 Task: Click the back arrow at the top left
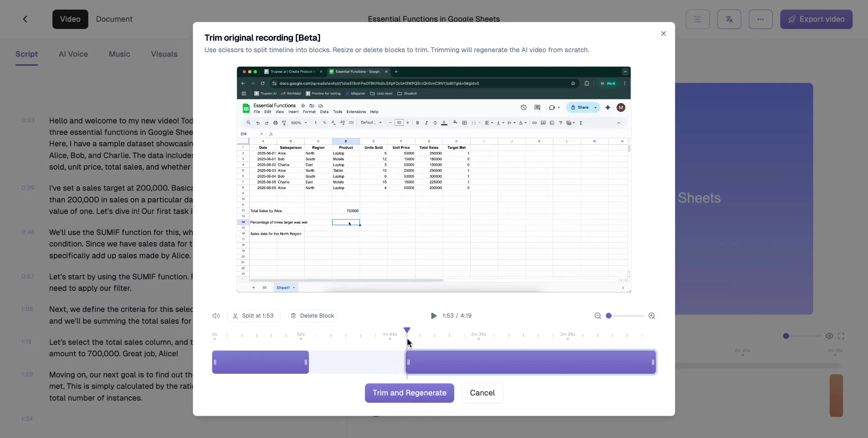25,19
